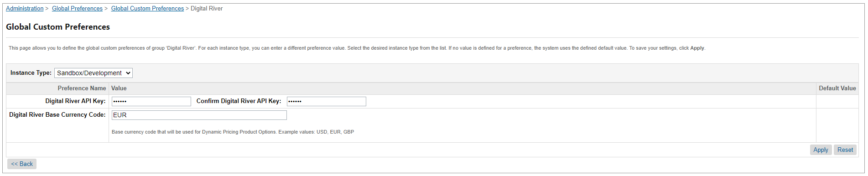Open Global Custom Preferences breadcrumb link
Image resolution: width=868 pixels, height=176 pixels.
point(147,9)
